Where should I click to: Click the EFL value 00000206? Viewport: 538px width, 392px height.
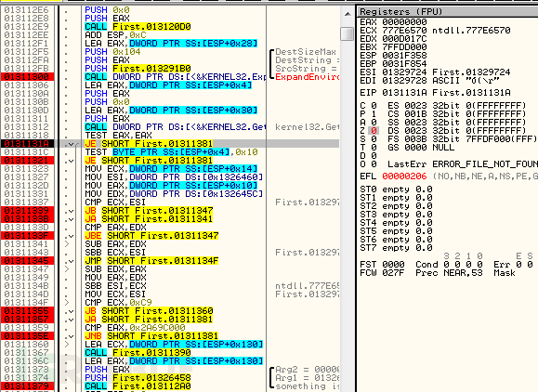pyautogui.click(x=404, y=176)
